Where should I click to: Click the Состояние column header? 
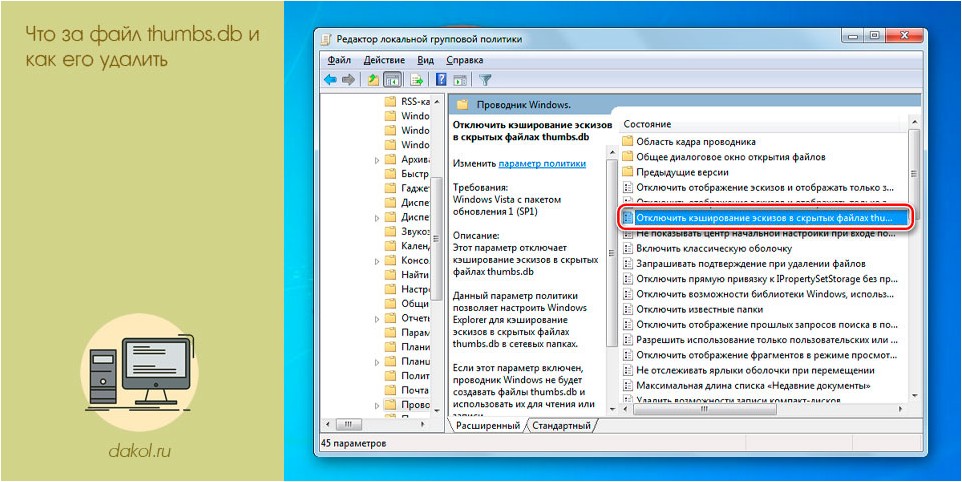[x=647, y=124]
